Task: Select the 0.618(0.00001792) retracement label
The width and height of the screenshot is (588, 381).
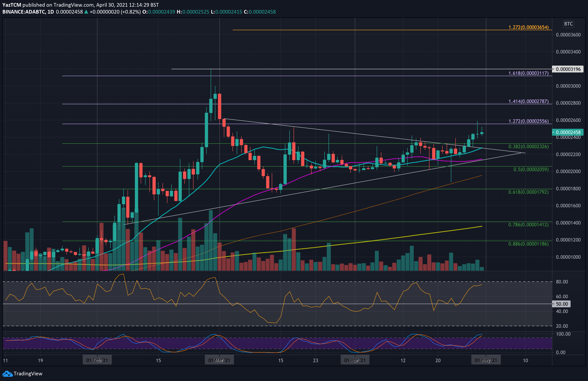Action: click(529, 192)
